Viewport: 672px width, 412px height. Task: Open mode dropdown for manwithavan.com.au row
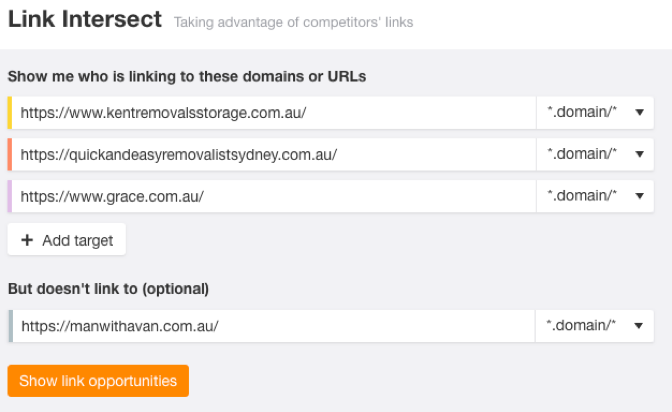click(594, 326)
